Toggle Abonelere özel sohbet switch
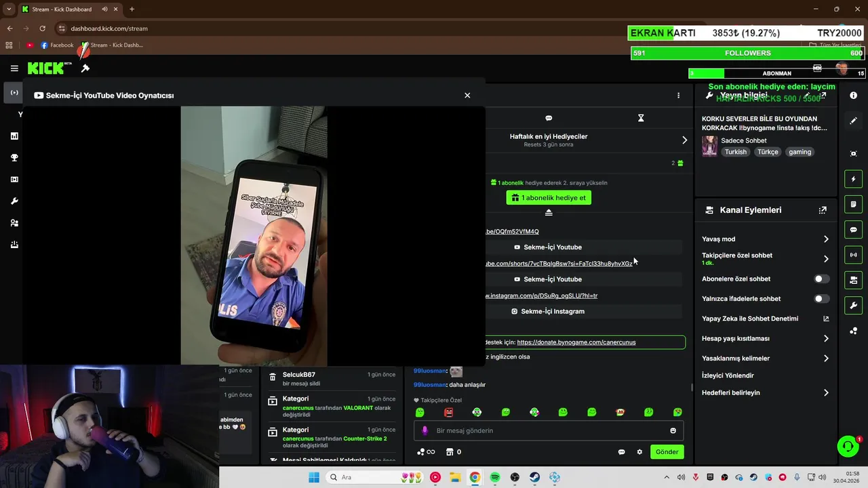Viewport: 868px width, 488px height. tap(821, 279)
